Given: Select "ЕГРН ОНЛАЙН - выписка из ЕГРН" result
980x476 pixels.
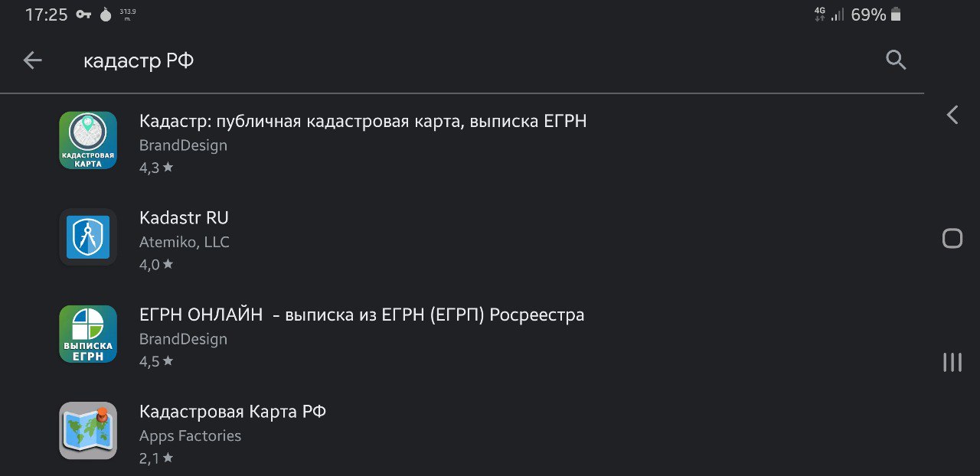Looking at the screenshot, I should (361, 315).
